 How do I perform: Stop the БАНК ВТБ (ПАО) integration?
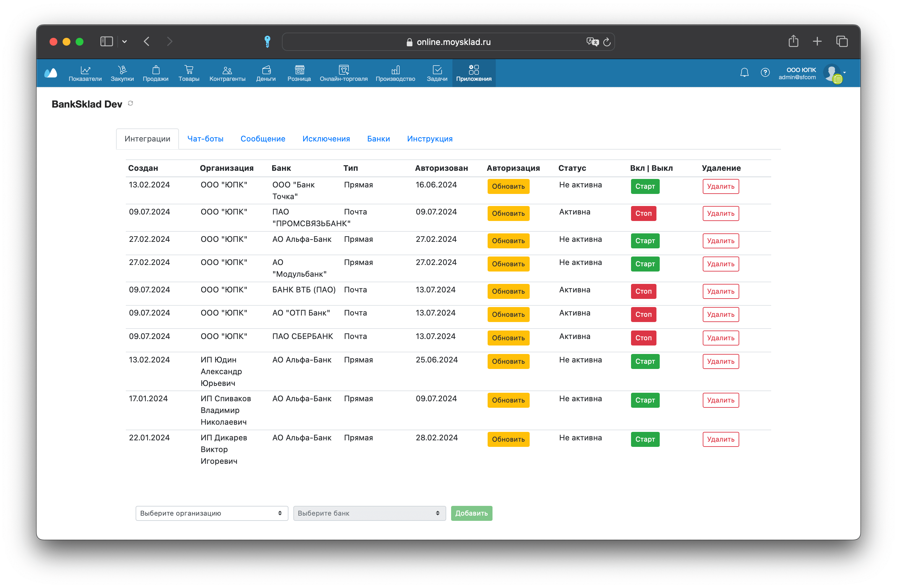[x=643, y=291]
